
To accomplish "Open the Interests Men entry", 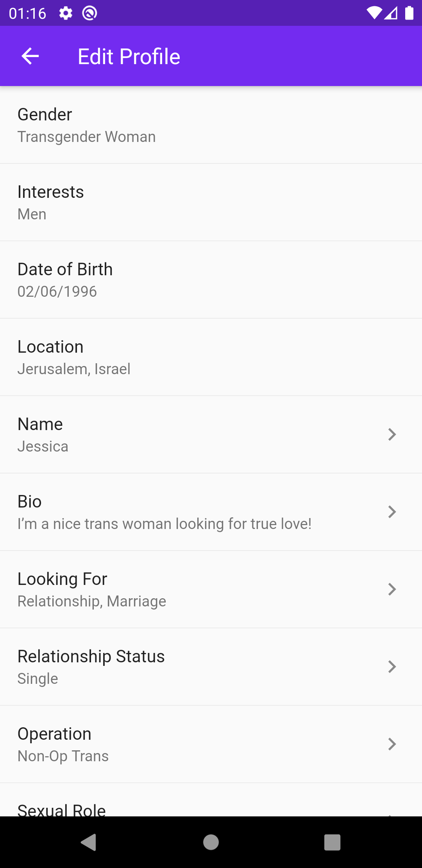I will (211, 203).
